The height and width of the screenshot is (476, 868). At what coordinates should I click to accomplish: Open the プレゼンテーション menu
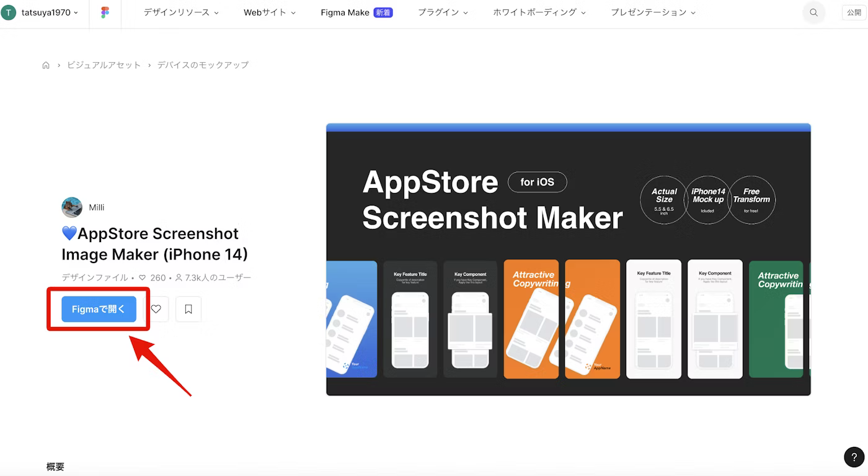point(652,12)
